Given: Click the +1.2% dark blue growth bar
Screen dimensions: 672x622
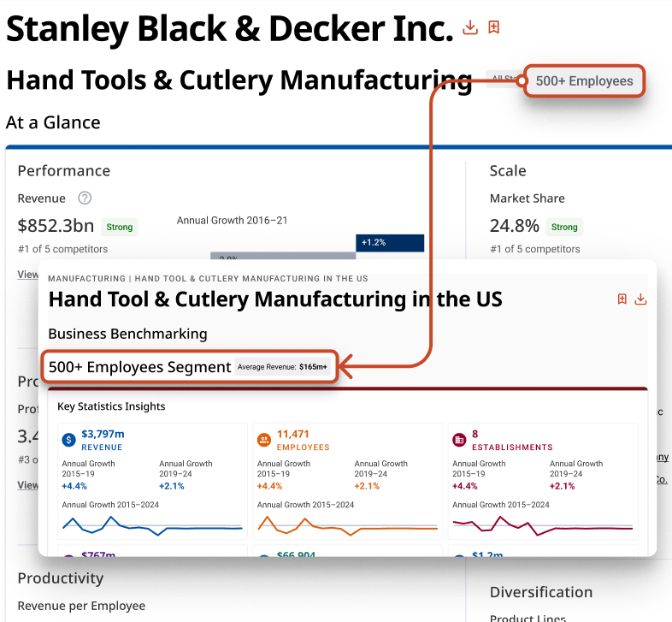Looking at the screenshot, I should [x=390, y=242].
